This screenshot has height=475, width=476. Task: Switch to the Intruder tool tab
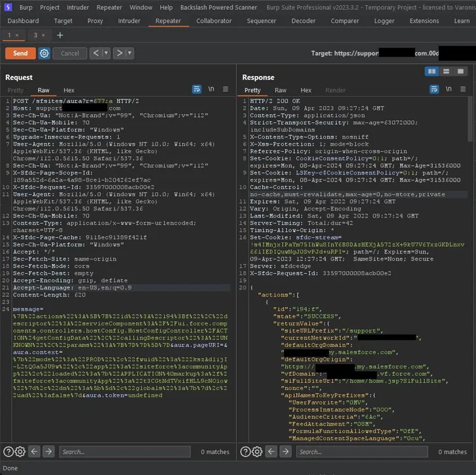click(x=129, y=21)
